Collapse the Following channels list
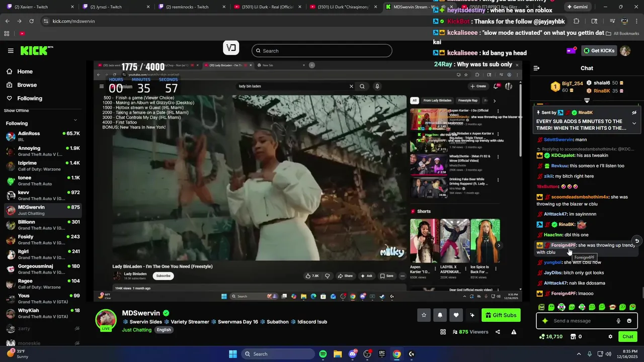This screenshot has height=362, width=644. (x=75, y=120)
